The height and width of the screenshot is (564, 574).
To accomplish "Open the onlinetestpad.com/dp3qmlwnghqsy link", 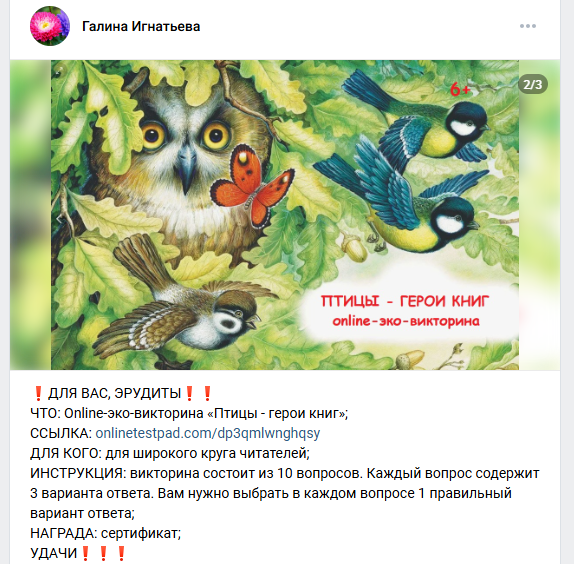I will coord(208,433).
